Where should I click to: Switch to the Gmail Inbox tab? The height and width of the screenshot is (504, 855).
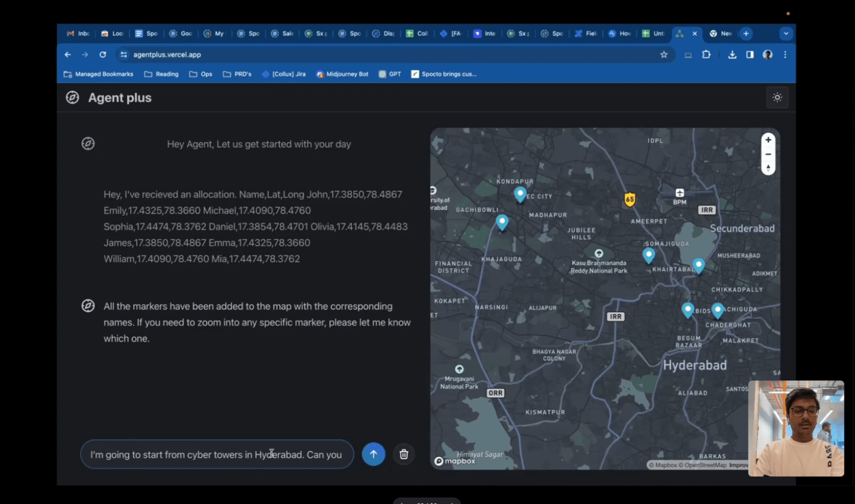tap(78, 34)
